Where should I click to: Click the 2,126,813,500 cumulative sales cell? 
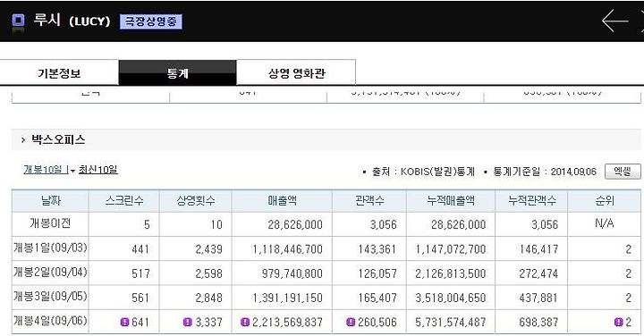(451, 273)
